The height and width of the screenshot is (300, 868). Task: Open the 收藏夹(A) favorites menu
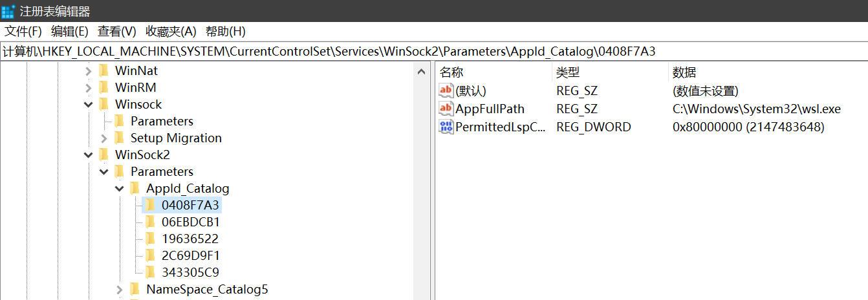tap(171, 31)
